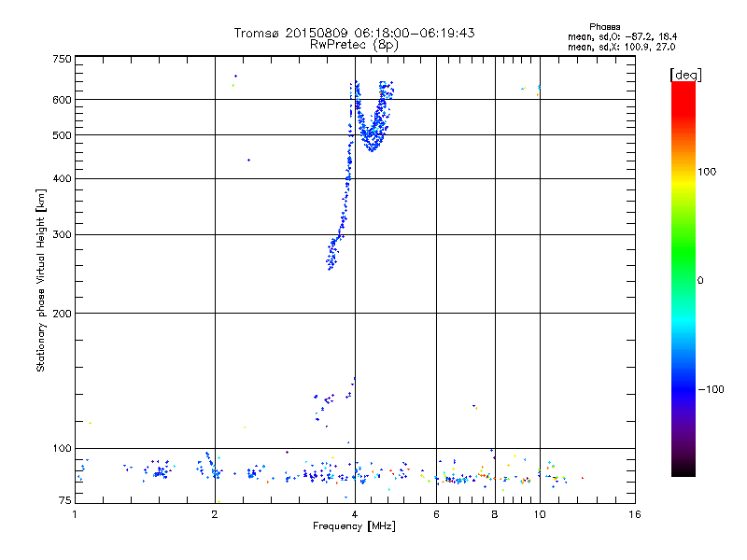Click the x-axis label 'Frequency [MHz]'
747x560 pixels.
click(x=354, y=526)
